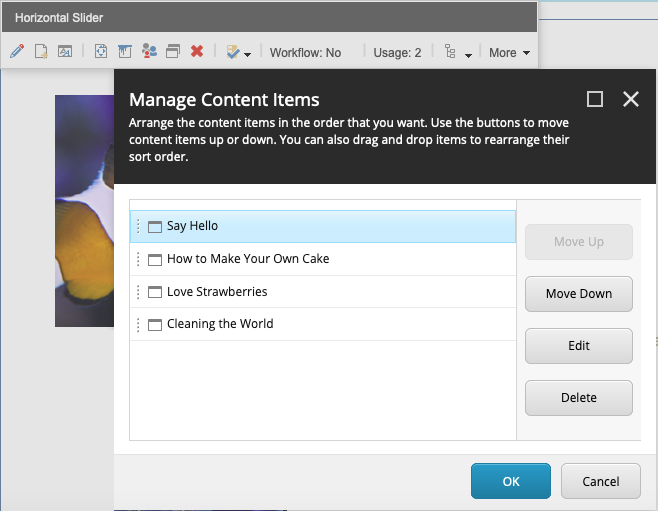Click Usage: 2 in toolbar

coord(397,52)
